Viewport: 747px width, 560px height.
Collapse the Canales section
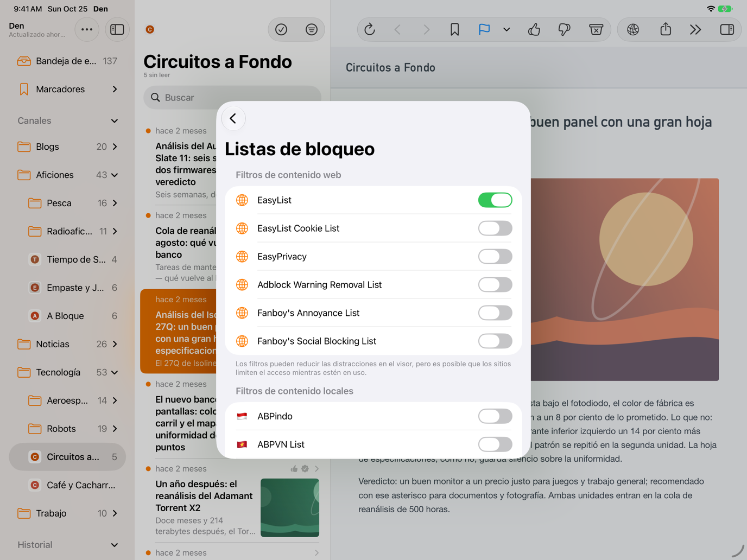click(x=115, y=120)
